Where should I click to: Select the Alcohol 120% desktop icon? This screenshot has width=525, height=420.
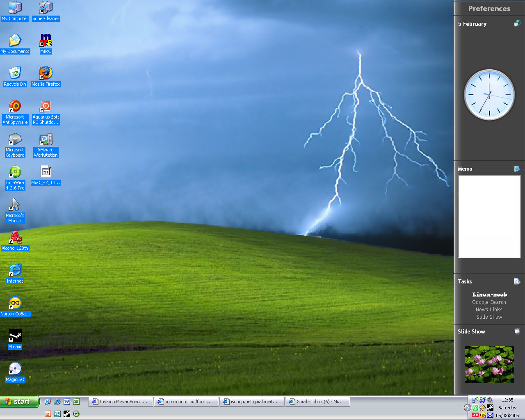tap(15, 238)
